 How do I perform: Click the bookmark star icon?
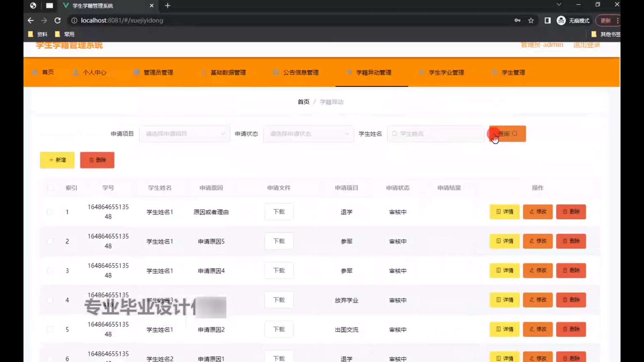(x=531, y=20)
